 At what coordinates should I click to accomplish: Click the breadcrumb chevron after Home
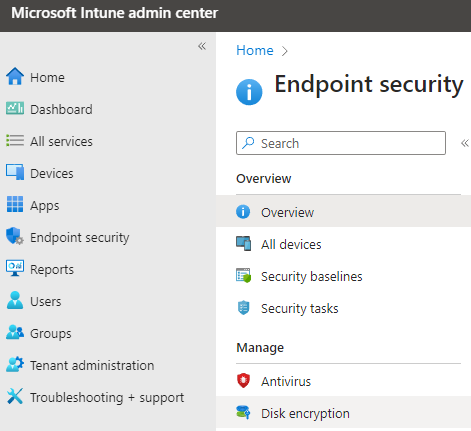tap(284, 51)
